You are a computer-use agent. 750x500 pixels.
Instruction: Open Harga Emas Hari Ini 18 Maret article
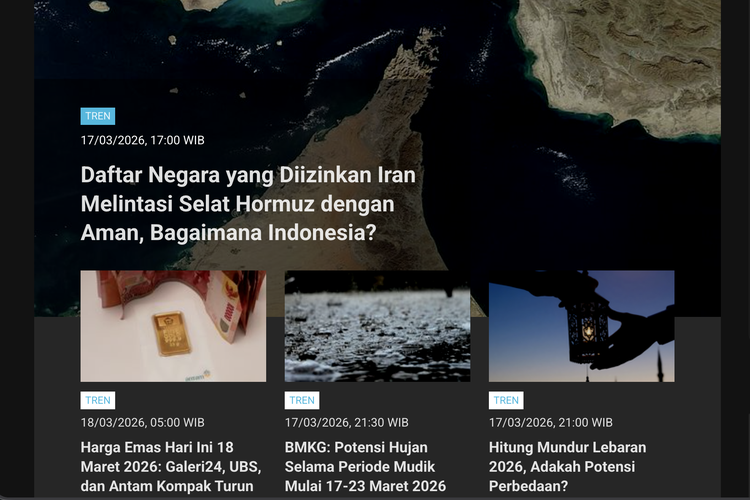pos(171,467)
